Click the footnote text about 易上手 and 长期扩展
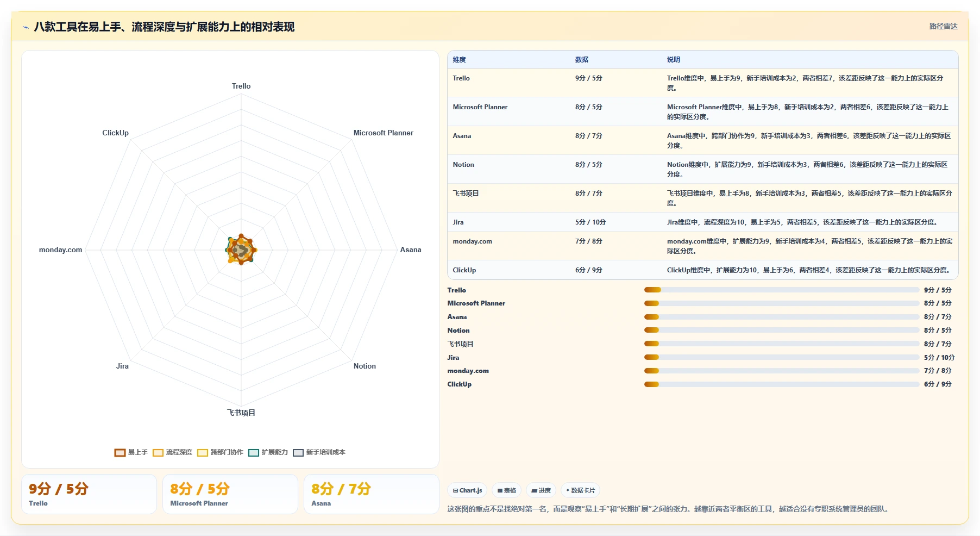Viewport: 980px width, 536px height. click(x=669, y=509)
